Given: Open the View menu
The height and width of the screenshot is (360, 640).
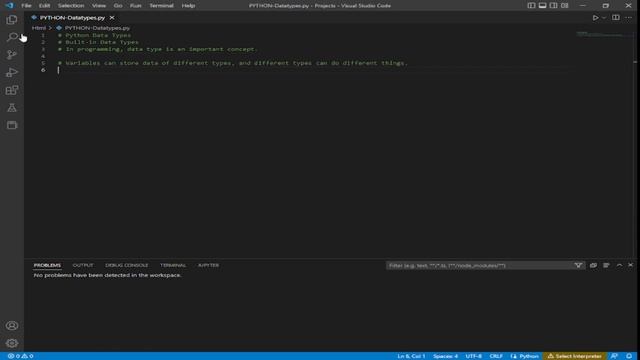Looking at the screenshot, I should coord(99,6).
